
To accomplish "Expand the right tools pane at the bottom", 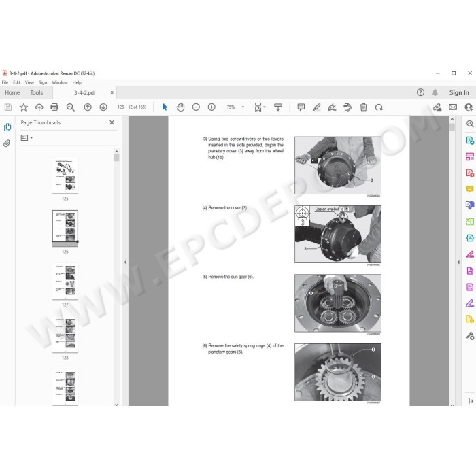I will click(x=471, y=401).
